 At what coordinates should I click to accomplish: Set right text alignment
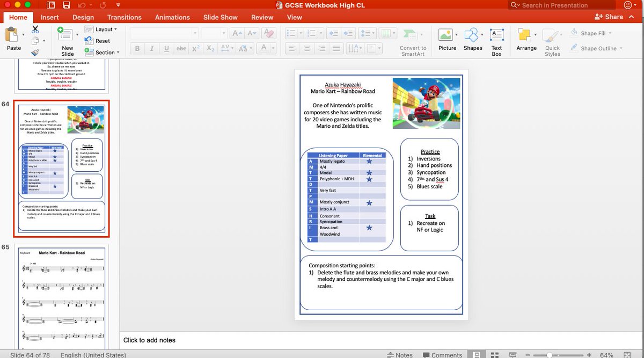pyautogui.click(x=321, y=48)
